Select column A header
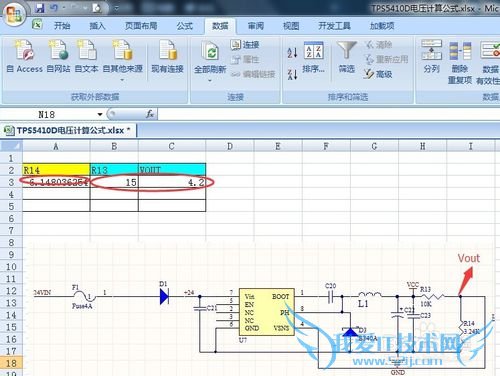Screen dimensions: 500x376 click(56, 146)
